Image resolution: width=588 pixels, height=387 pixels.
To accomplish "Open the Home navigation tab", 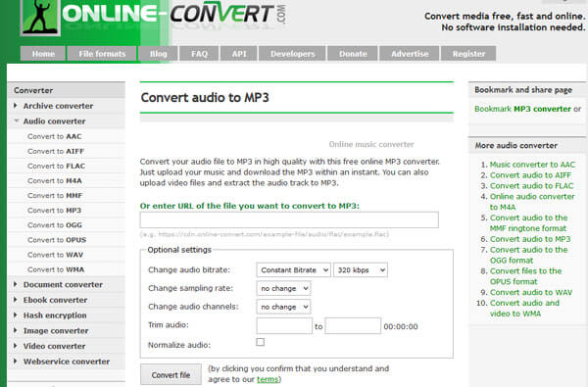I will click(43, 54).
